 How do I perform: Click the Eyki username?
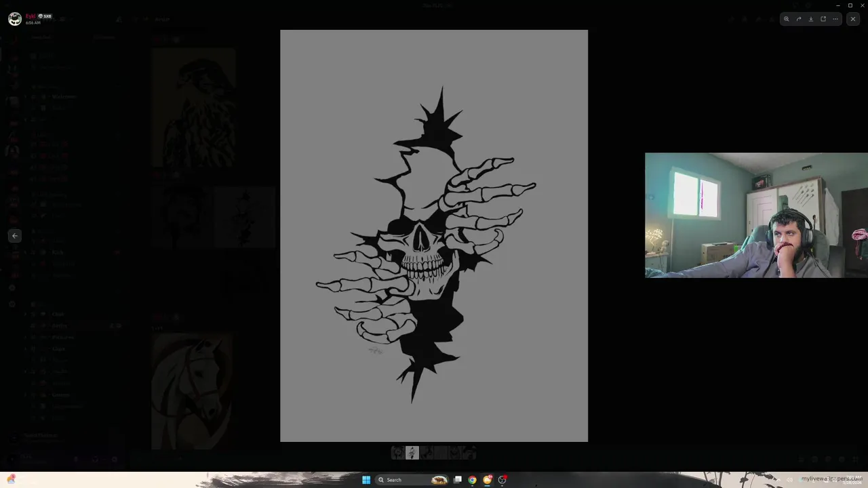coord(31,16)
